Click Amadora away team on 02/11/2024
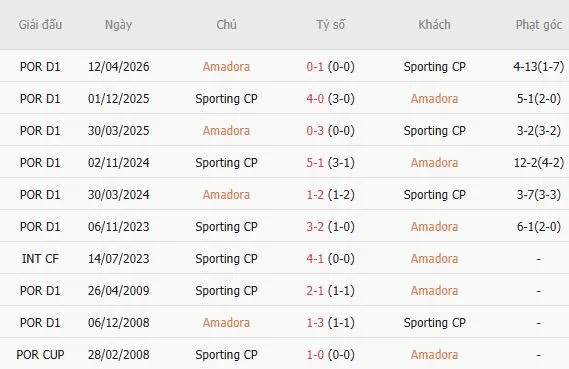 point(434,163)
